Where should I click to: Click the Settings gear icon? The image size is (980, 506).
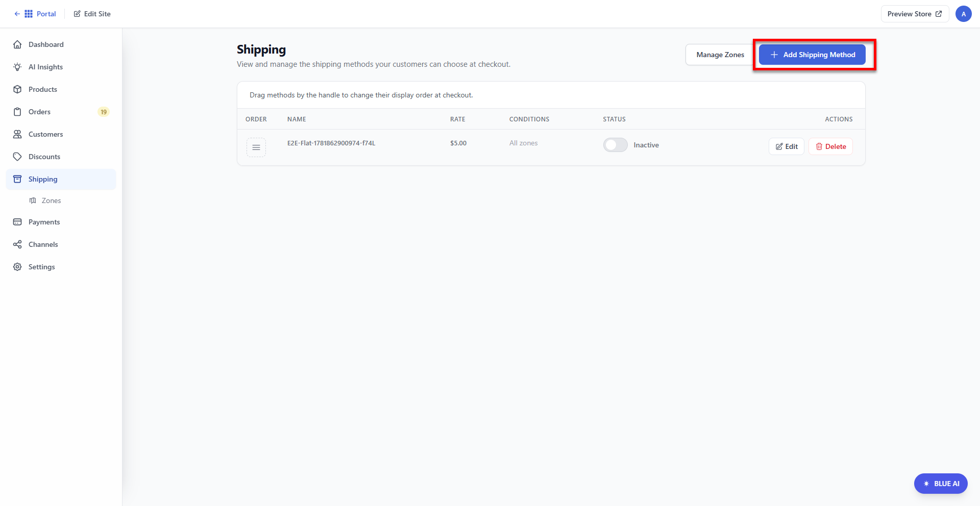pos(17,267)
